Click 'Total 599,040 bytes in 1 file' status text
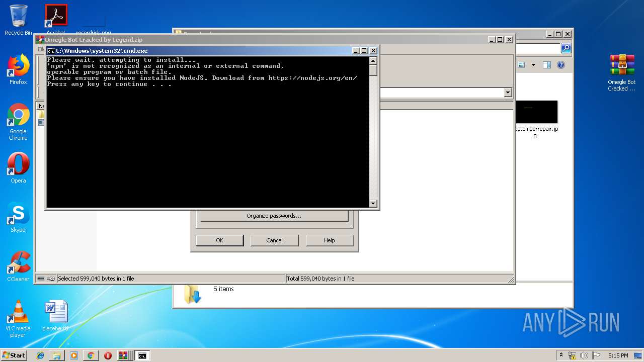Screen dimensions: 644x362 (320, 279)
